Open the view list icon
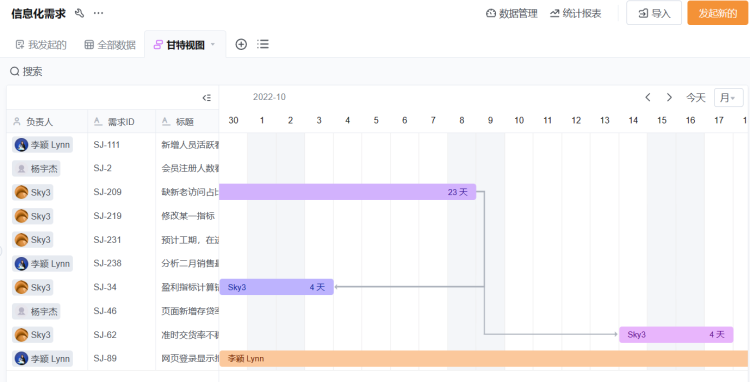The height and width of the screenshot is (382, 750). pyautogui.click(x=263, y=44)
